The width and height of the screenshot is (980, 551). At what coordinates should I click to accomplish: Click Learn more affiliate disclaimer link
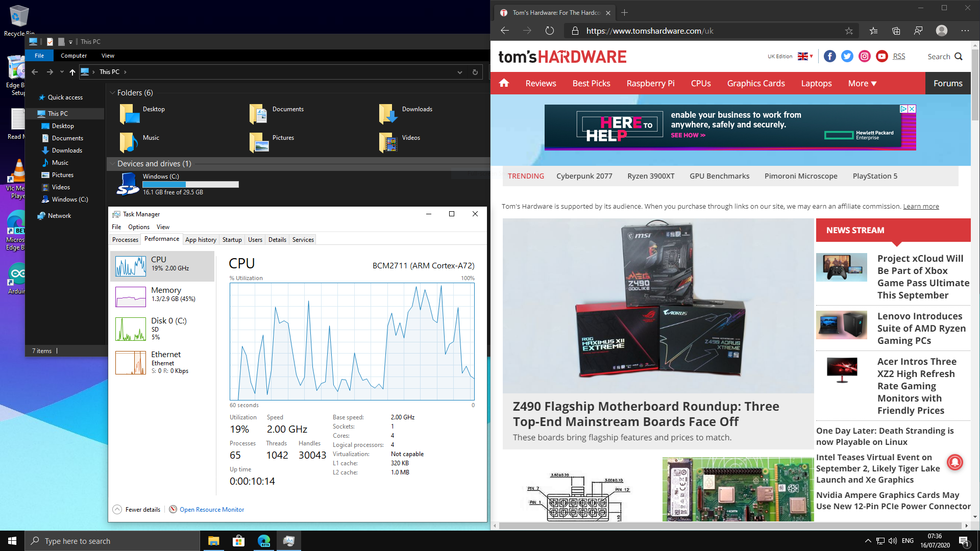[x=920, y=206]
